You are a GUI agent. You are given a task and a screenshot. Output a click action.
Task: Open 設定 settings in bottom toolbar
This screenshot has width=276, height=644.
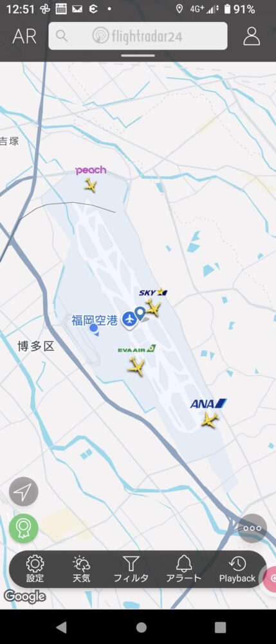(35, 569)
